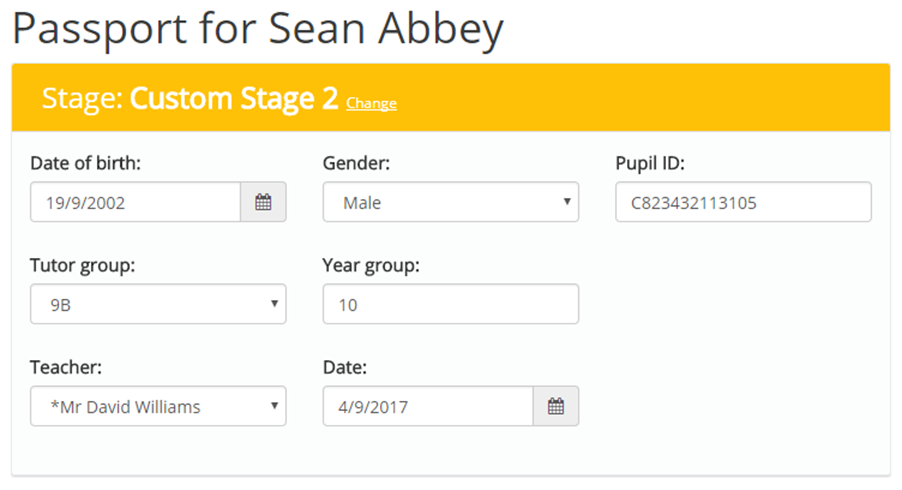902x490 pixels.
Task: Click the "Date:" label above 4/9/2017
Action: [345, 367]
